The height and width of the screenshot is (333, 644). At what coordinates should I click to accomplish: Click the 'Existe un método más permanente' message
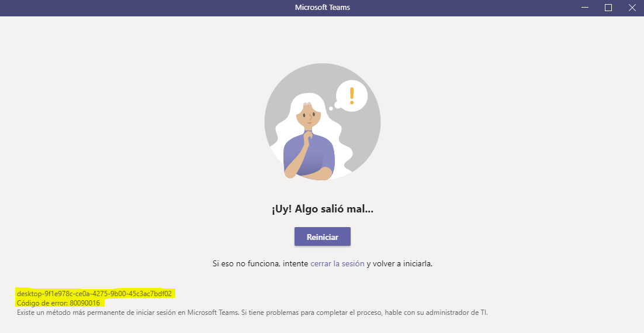252,313
